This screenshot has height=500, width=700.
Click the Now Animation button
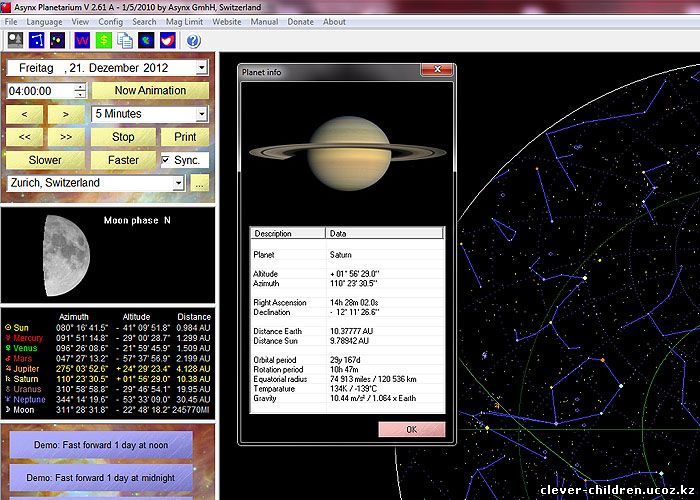[151, 90]
